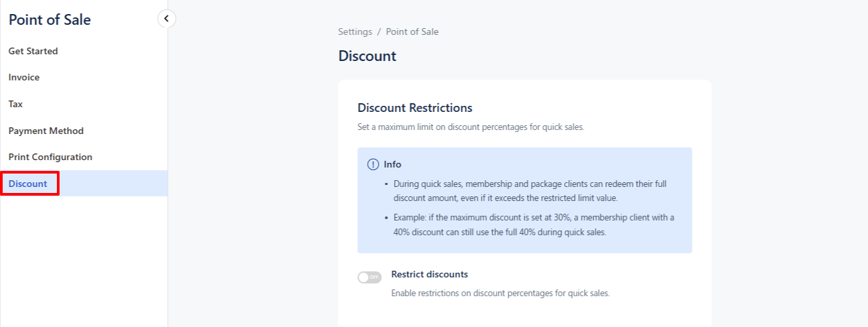Go to Invoice settings
Image resolution: width=868 pixels, height=327 pixels.
pyautogui.click(x=24, y=78)
